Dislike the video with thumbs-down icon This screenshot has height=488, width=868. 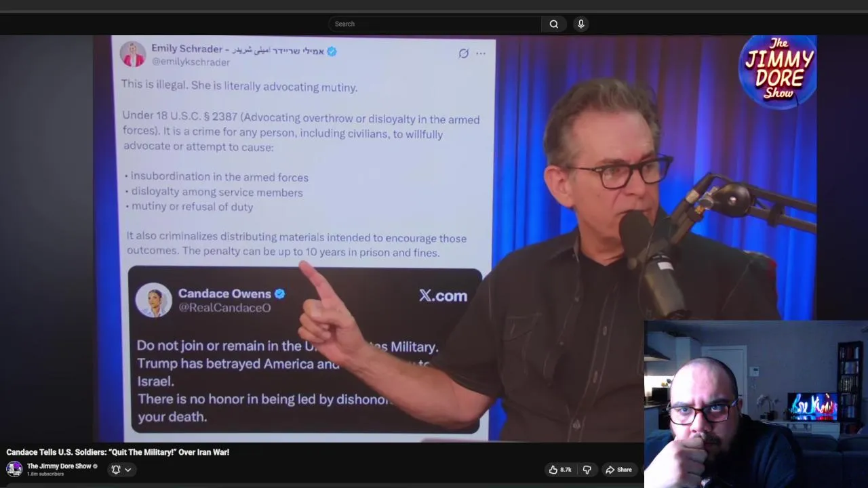pyautogui.click(x=587, y=470)
